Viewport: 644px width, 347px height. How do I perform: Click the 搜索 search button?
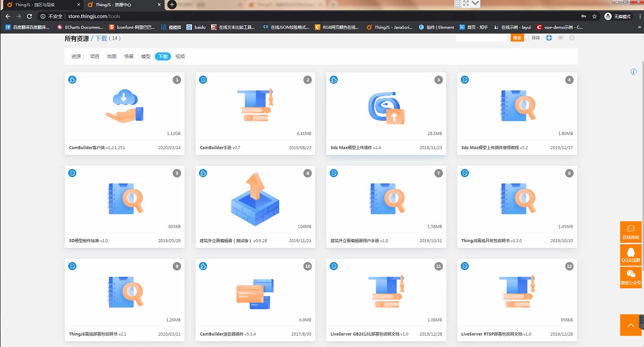pyautogui.click(x=517, y=38)
